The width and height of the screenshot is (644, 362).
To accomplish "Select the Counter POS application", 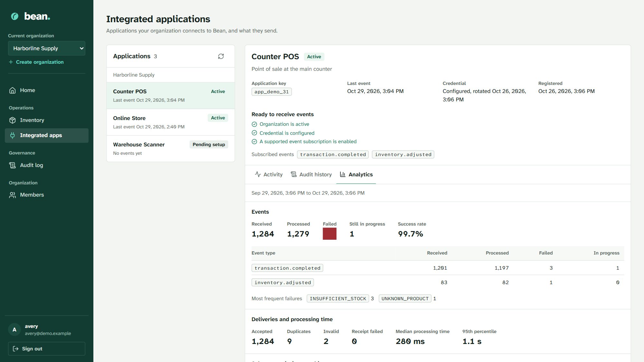I will click(171, 96).
